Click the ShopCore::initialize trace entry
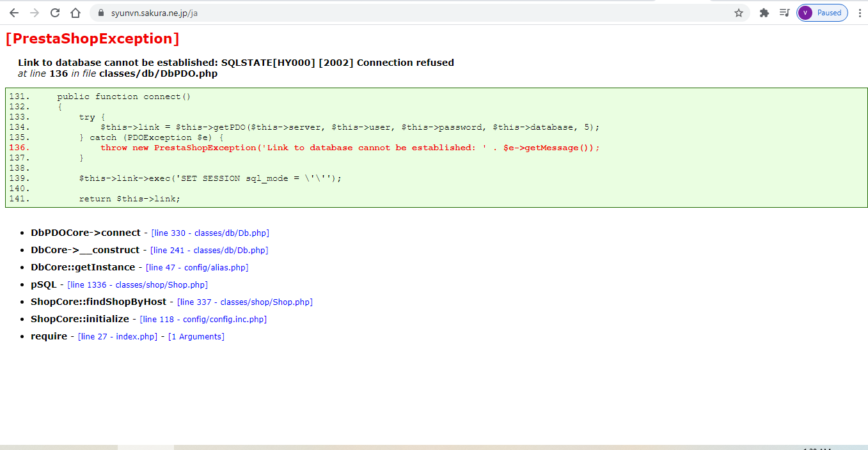This screenshot has width=868, height=450. tap(80, 319)
